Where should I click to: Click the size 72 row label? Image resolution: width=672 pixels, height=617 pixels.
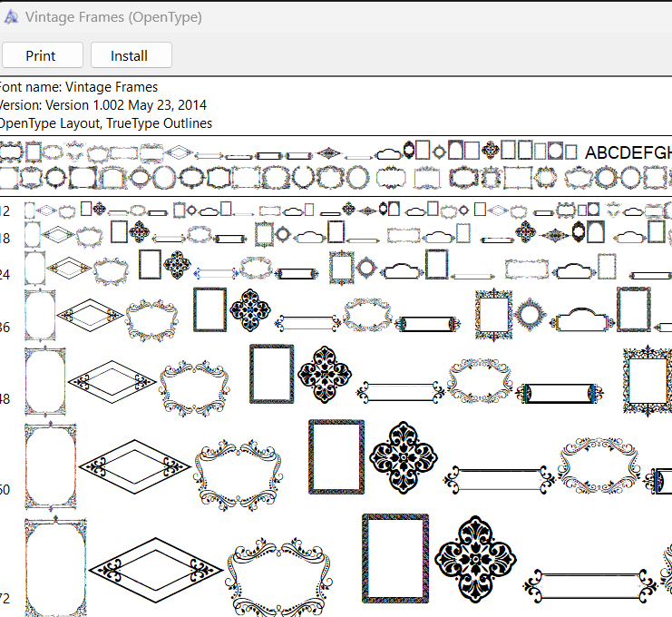pos(5,598)
